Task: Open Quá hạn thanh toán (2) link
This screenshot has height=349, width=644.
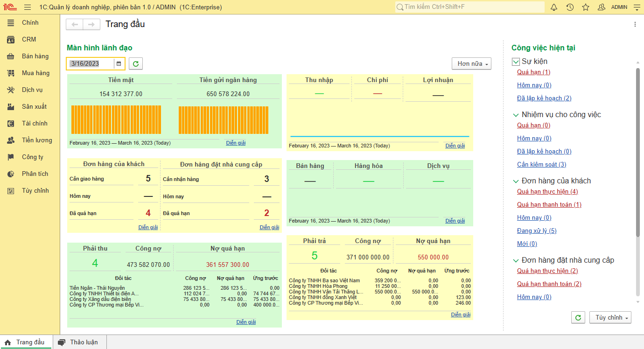Action: coord(549,284)
